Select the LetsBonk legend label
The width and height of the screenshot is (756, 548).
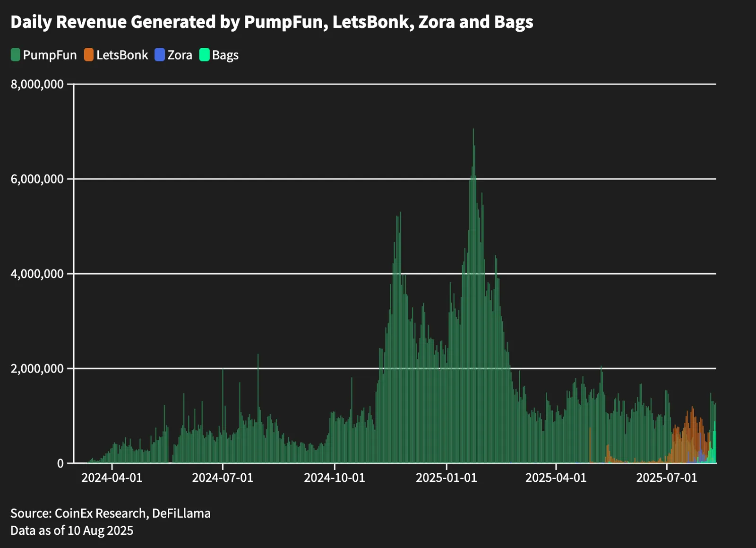click(x=122, y=55)
